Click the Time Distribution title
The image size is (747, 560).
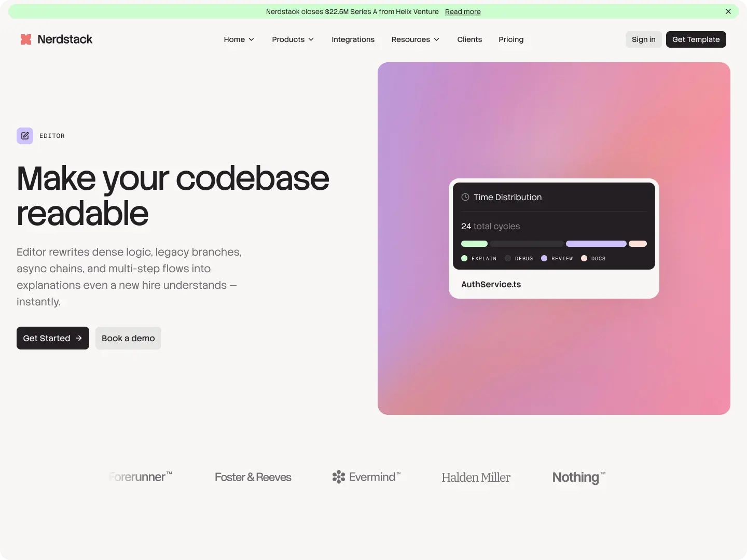pyautogui.click(x=507, y=197)
